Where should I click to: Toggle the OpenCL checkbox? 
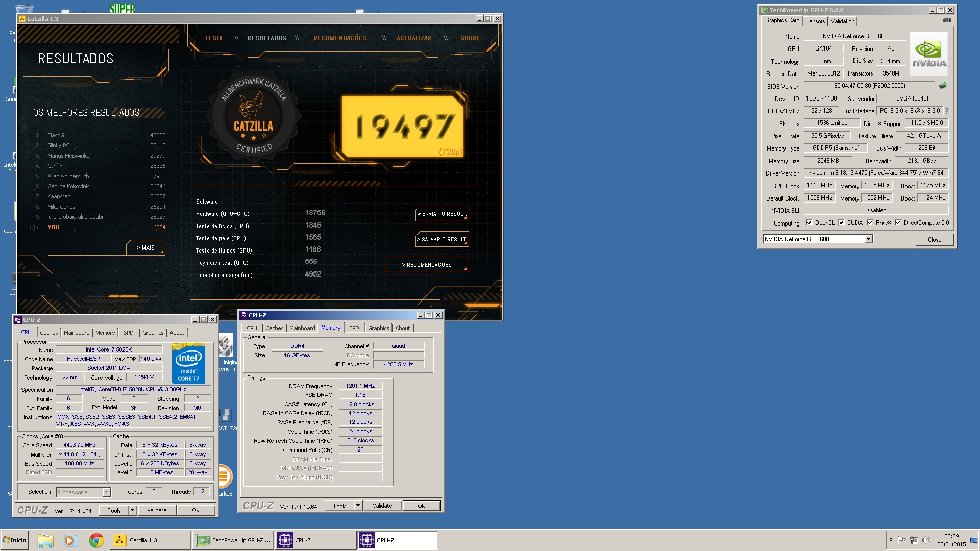pyautogui.click(x=809, y=222)
